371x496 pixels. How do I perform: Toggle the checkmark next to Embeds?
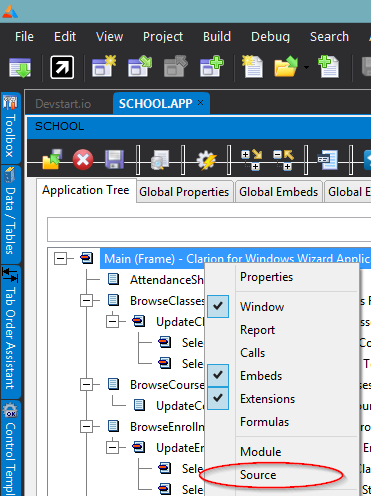pyautogui.click(x=218, y=375)
